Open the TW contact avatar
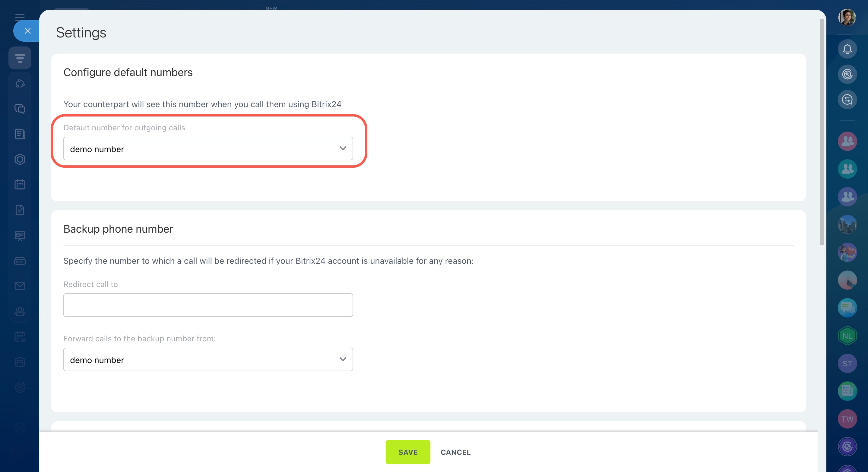 [847, 419]
